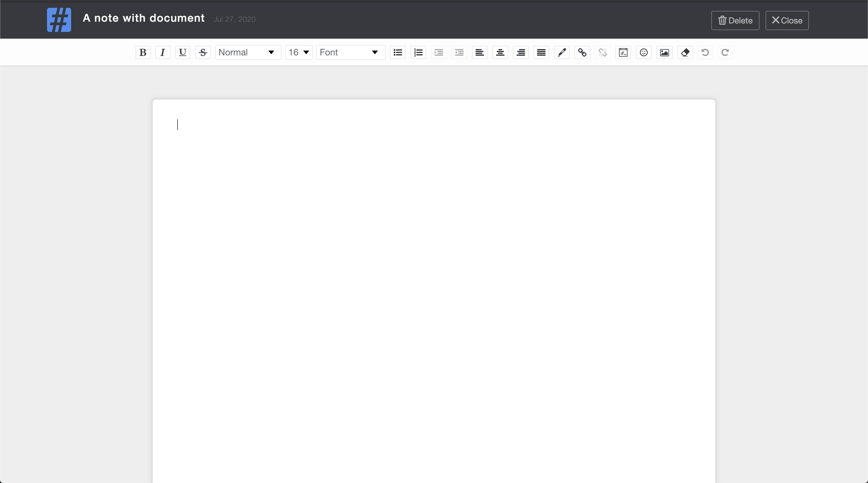868x483 pixels.
Task: Align text to the left
Action: [480, 52]
